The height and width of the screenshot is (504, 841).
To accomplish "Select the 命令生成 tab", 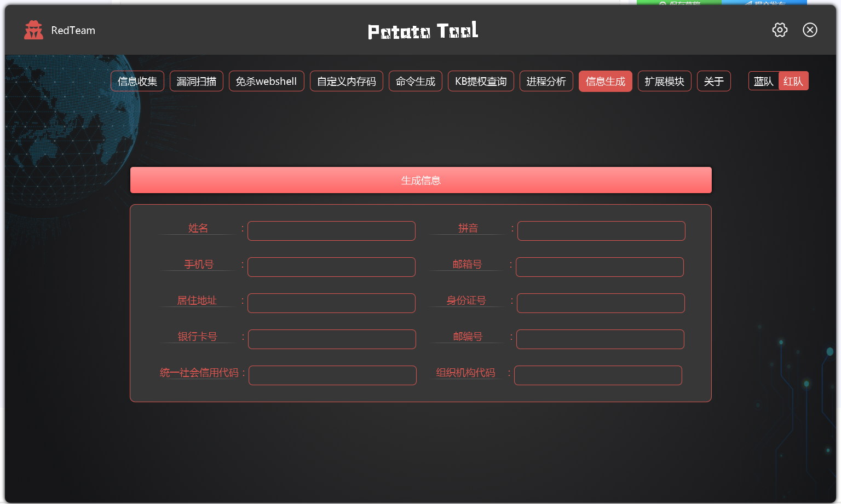I will [x=416, y=82].
